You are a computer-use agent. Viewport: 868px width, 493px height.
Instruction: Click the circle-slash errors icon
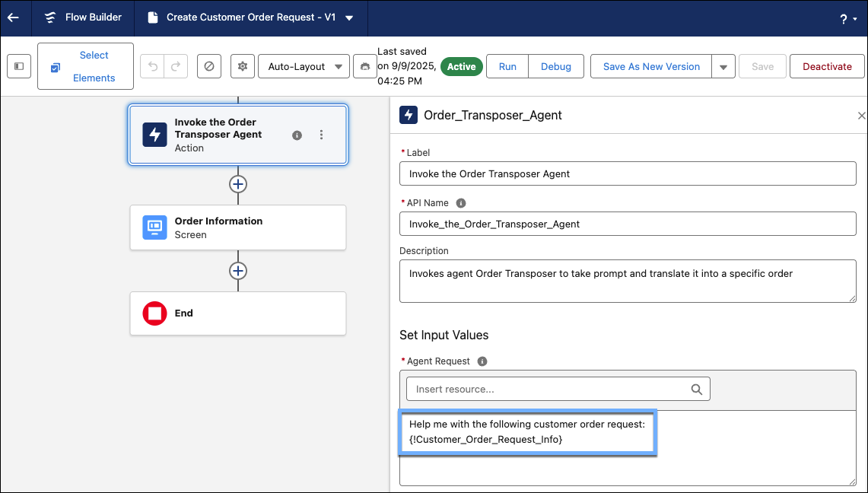pyautogui.click(x=209, y=66)
